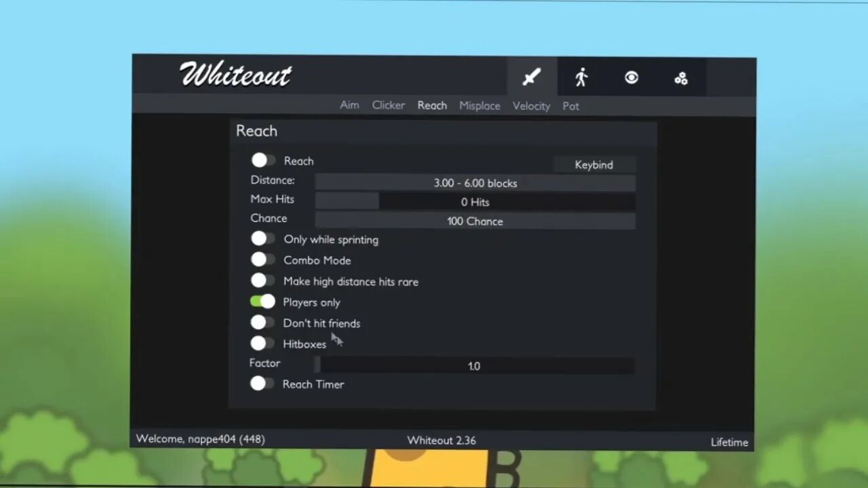
Task: Open the combat sword category
Action: [532, 77]
